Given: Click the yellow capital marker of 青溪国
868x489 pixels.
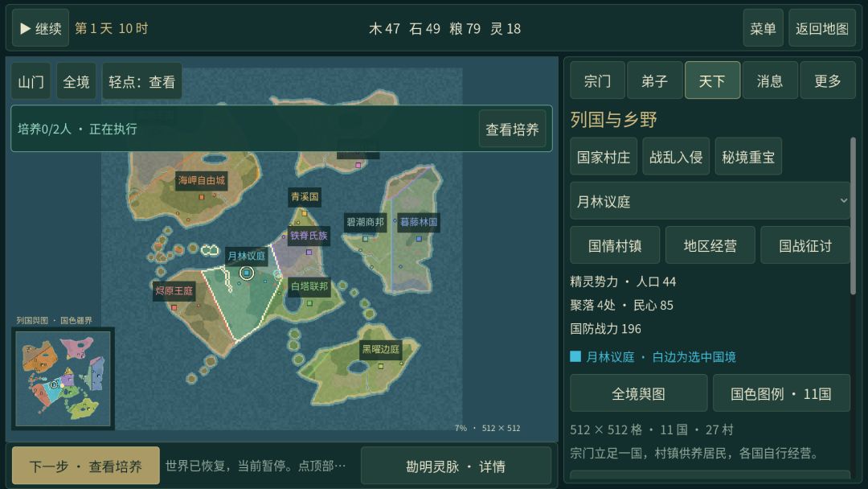Looking at the screenshot, I should point(305,214).
